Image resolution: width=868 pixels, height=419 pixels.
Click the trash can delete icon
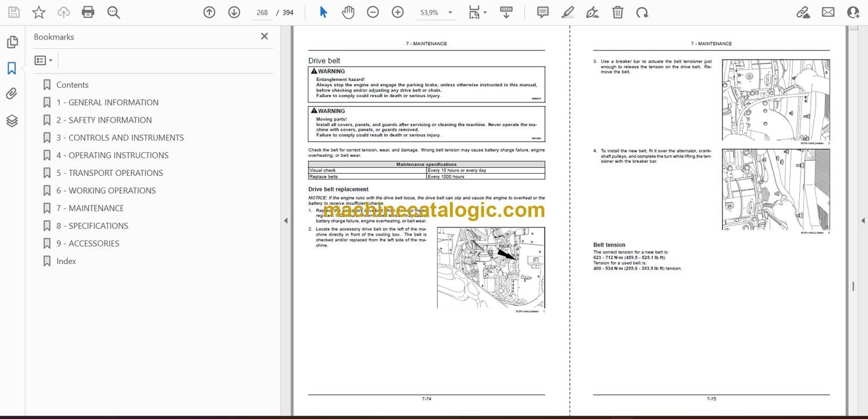617,12
